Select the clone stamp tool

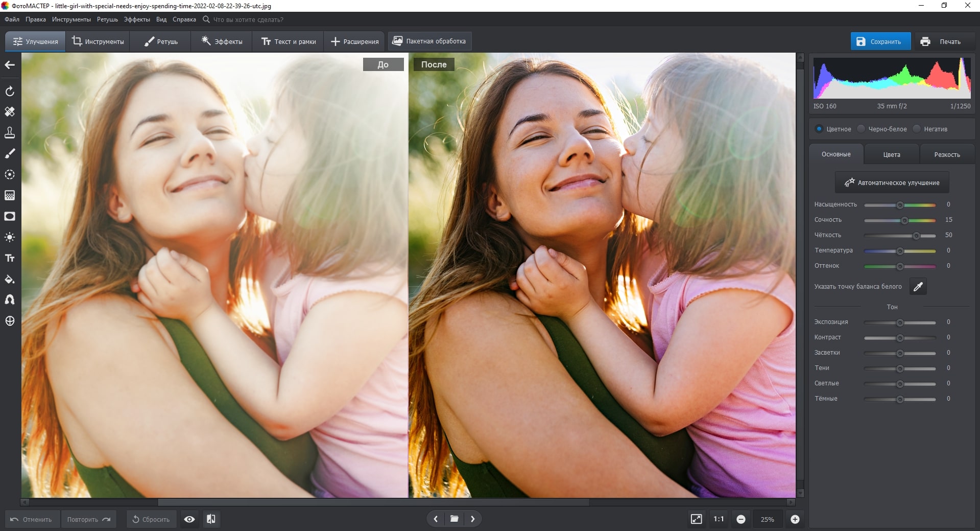pyautogui.click(x=10, y=132)
